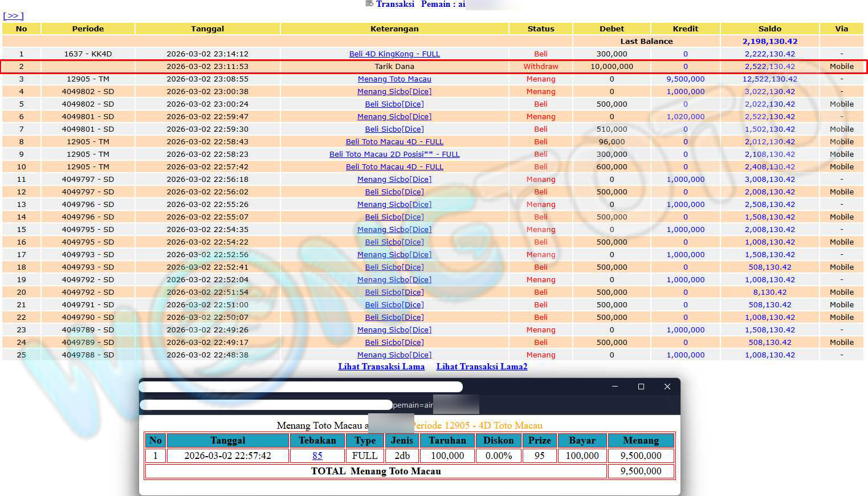
Task: Click Tebakan number 85 in the popup
Action: (x=317, y=456)
